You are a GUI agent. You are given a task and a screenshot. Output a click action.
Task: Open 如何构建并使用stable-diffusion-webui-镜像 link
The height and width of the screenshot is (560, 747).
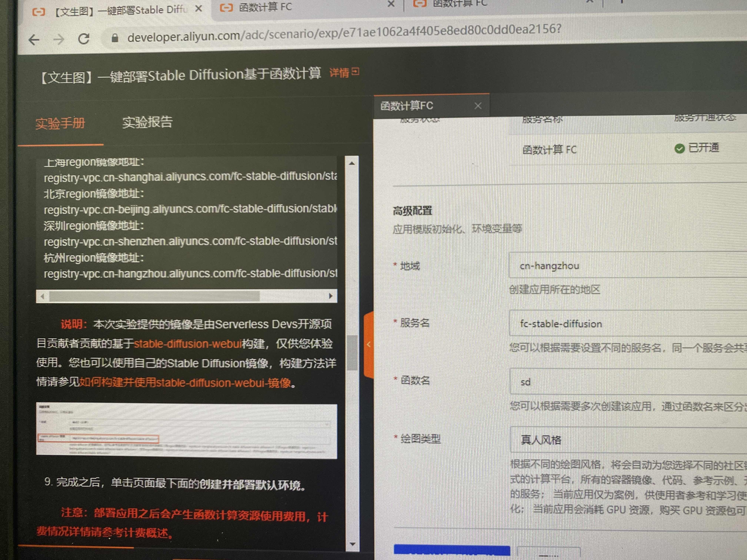click(185, 382)
